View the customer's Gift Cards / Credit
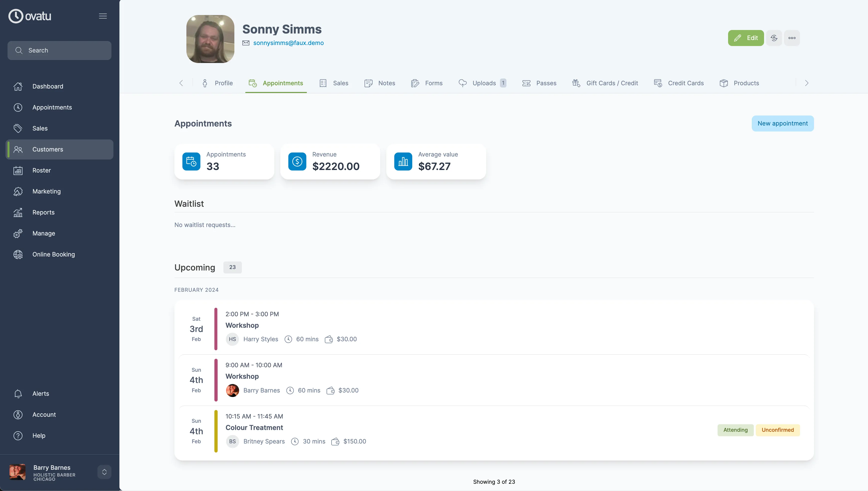Screen dimensions: 868x491 (x=605, y=83)
